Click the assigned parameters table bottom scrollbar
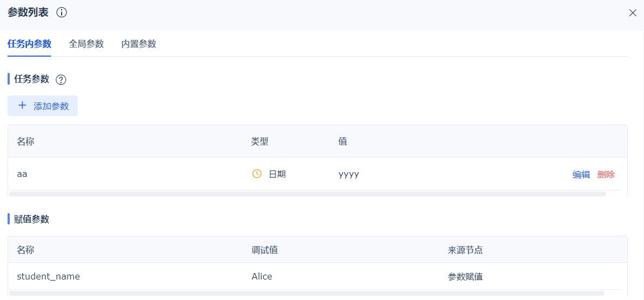 (x=308, y=293)
